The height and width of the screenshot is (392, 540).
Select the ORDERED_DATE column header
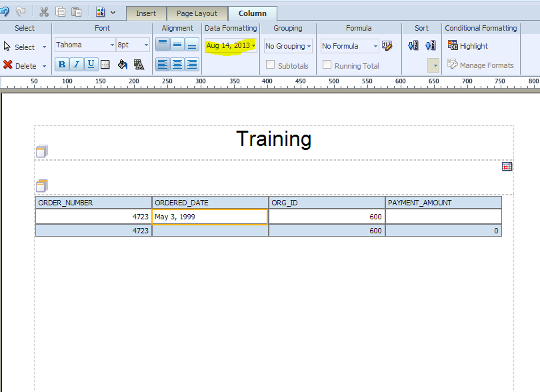coord(210,203)
